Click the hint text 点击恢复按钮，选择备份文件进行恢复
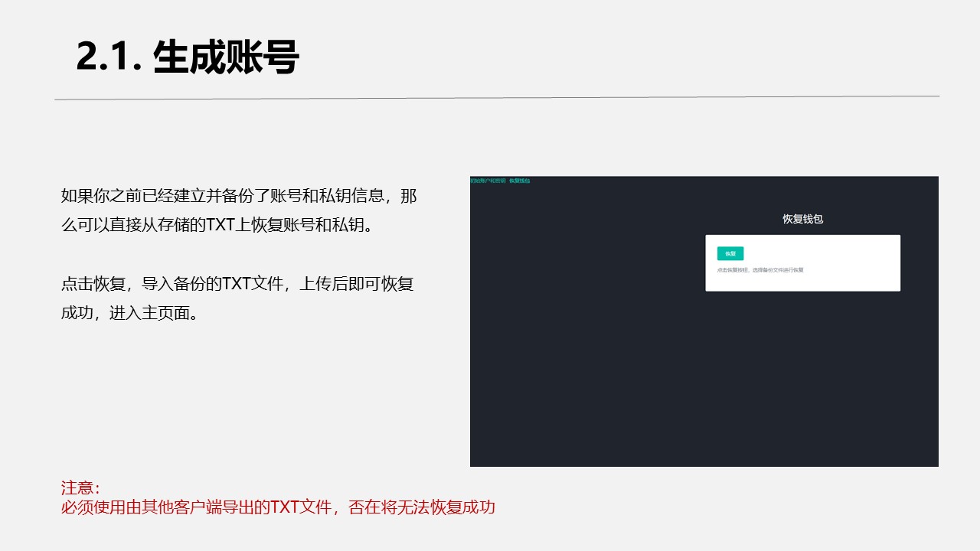Image resolution: width=980 pixels, height=551 pixels. coord(760,270)
